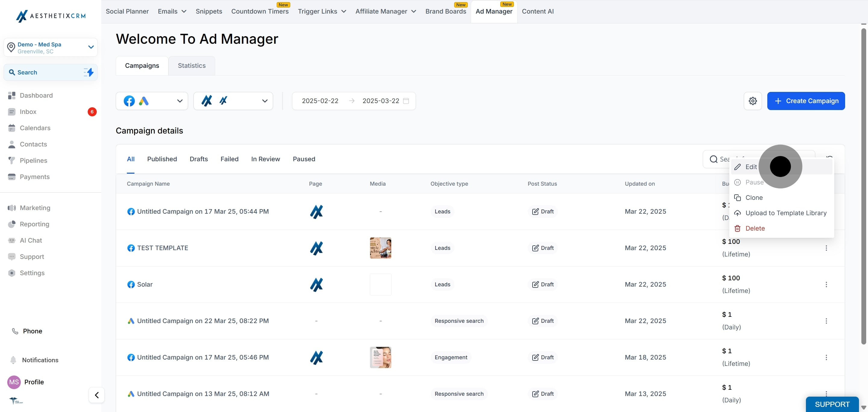Image resolution: width=868 pixels, height=412 pixels.
Task: Click the settings gear beside Create Campaign
Action: [x=753, y=101]
